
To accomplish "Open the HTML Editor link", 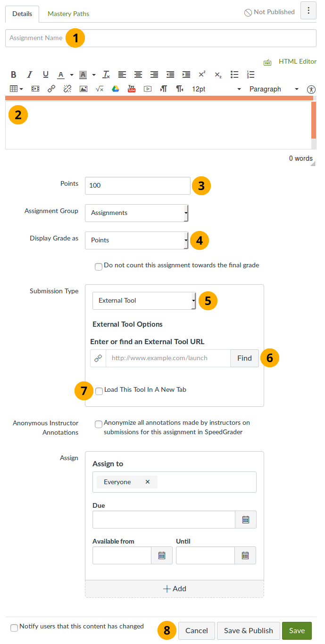I will pyautogui.click(x=297, y=61).
